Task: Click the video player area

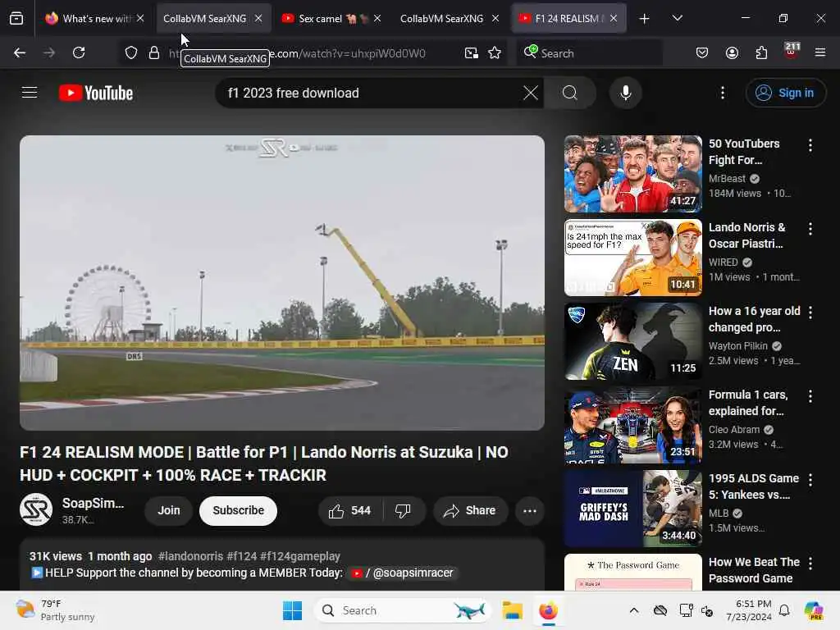Action: tap(282, 282)
